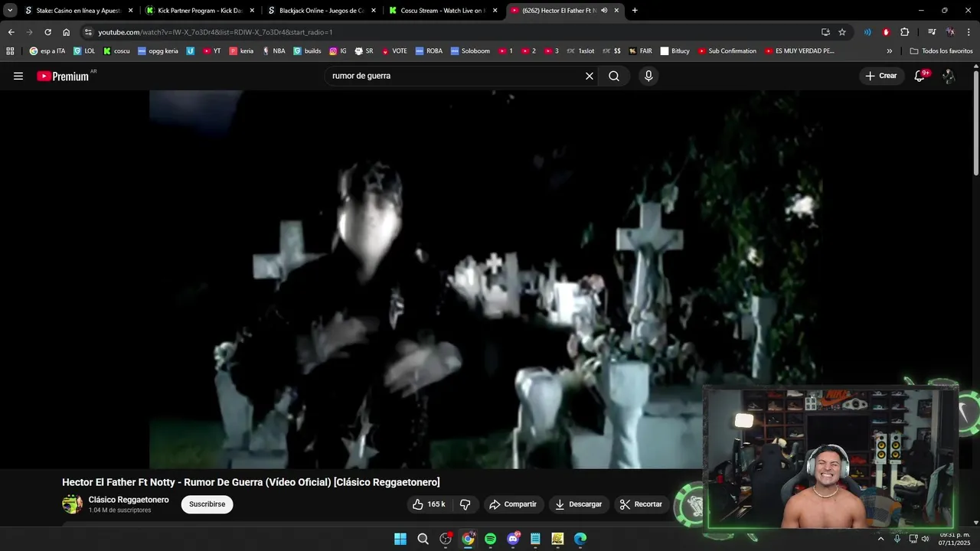Open the ROBA bookmark folder
Screen dimensions: 980x551
(x=429, y=51)
